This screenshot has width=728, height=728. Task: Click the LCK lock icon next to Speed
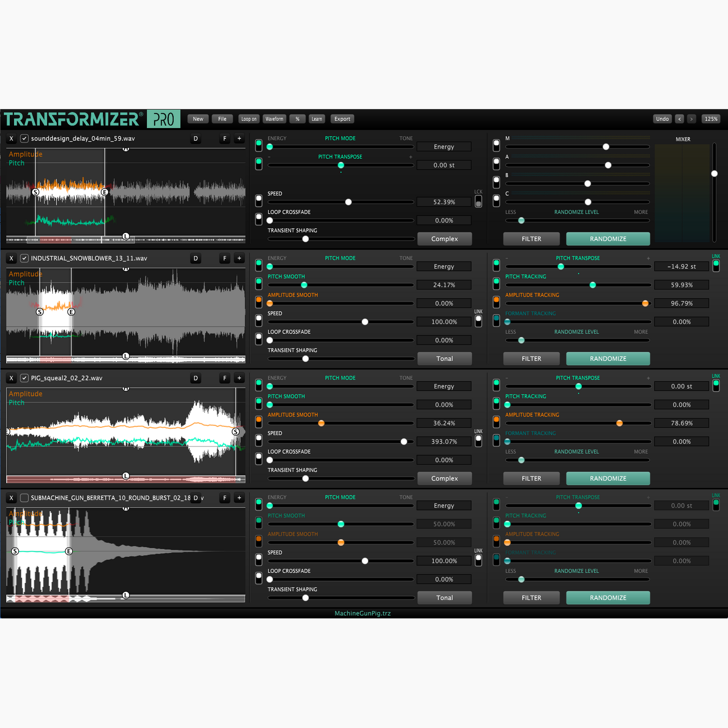coord(478,201)
